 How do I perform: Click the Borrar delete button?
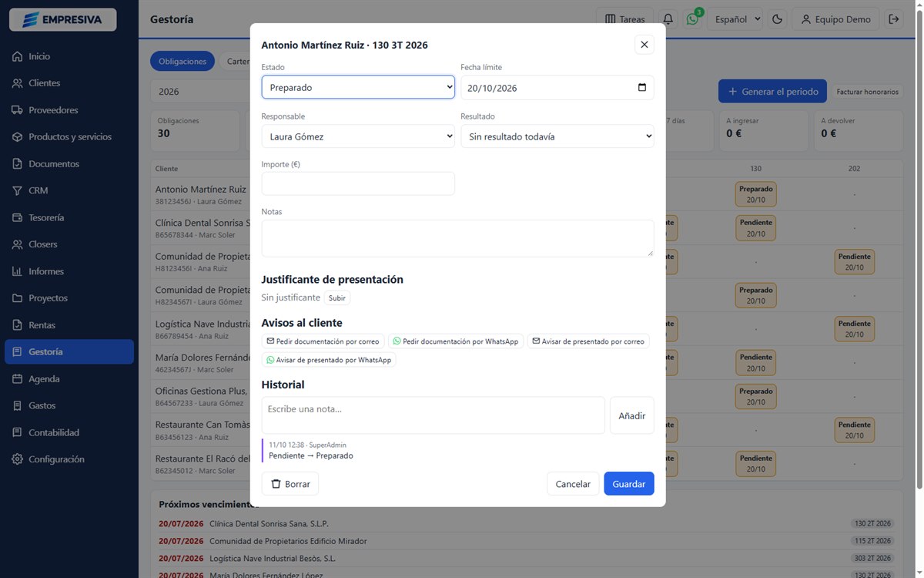click(290, 484)
